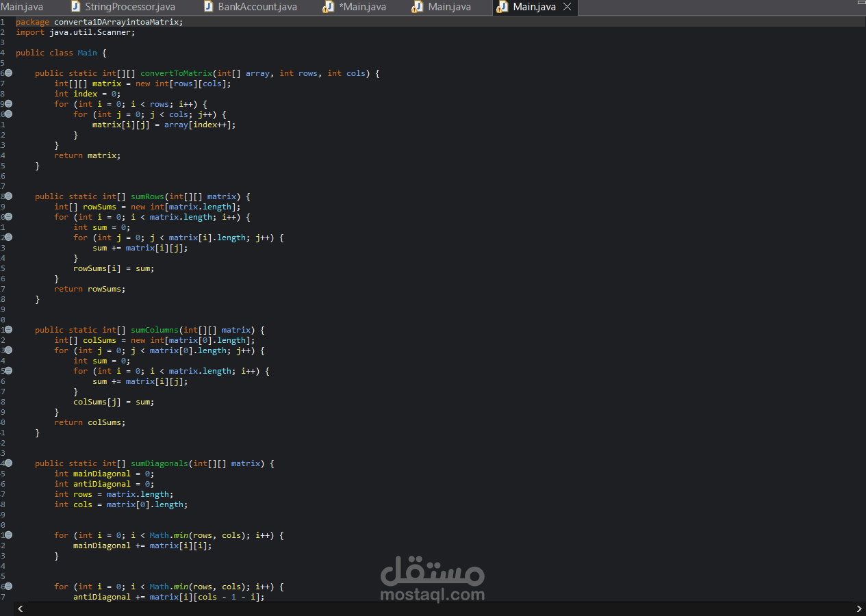This screenshot has width=866, height=616.
Task: Click the 'colSums[j] = sum;' line
Action: point(114,402)
